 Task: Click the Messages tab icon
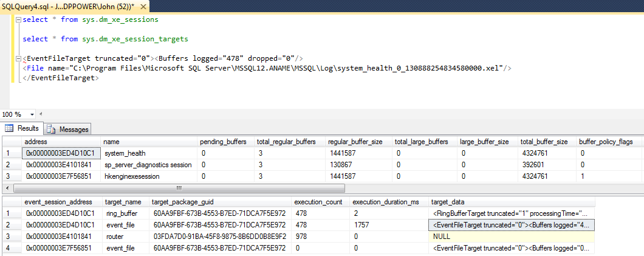52,129
